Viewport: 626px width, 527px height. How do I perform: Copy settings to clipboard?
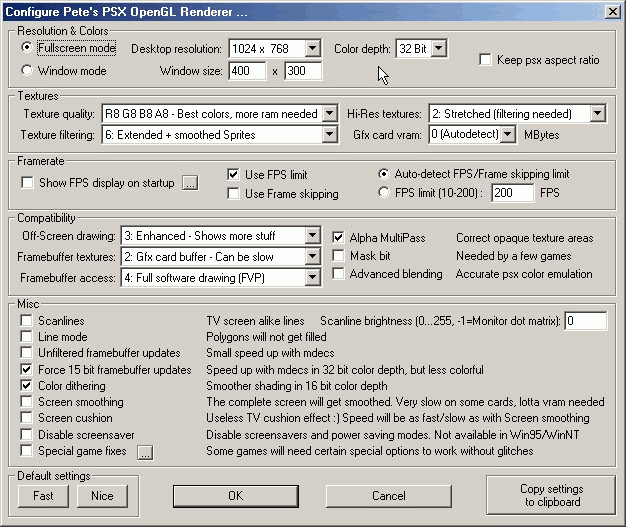(x=551, y=495)
